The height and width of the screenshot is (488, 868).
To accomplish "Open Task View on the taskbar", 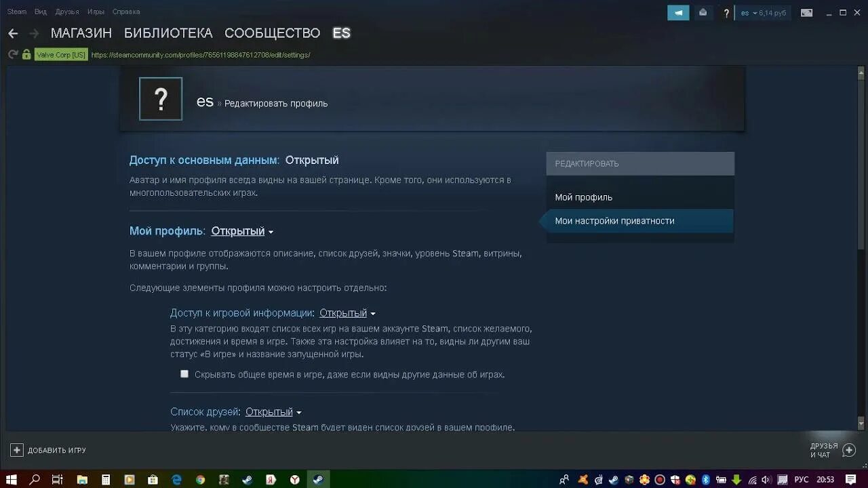I will [x=58, y=479].
